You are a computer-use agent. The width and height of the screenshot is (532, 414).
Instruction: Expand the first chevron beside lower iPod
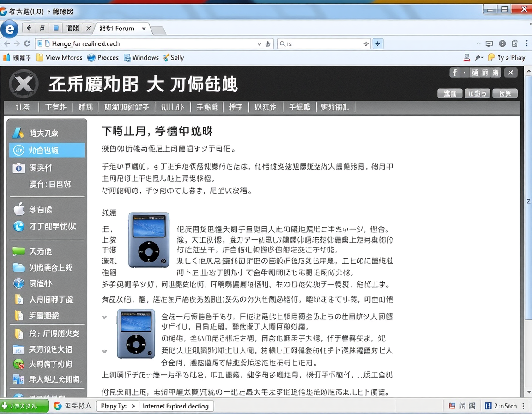tap(104, 317)
